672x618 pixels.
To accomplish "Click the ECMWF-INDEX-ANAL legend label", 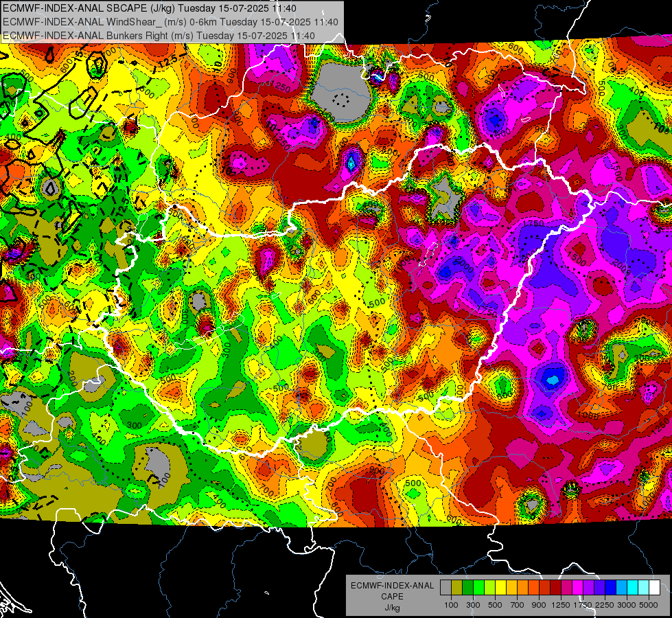I will [392, 586].
